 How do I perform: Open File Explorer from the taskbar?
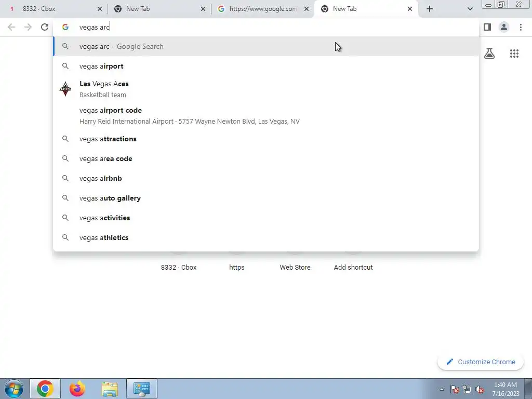(x=110, y=389)
